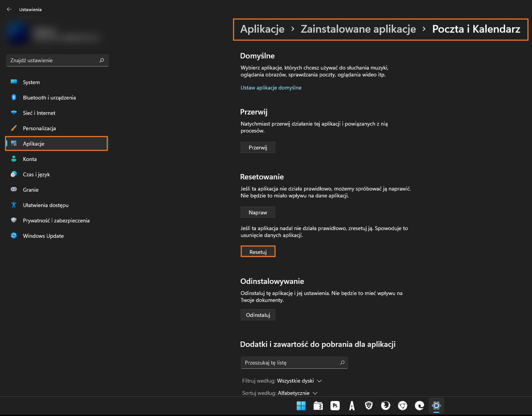Click the Resetuj button
The height and width of the screenshot is (416, 532).
click(258, 252)
